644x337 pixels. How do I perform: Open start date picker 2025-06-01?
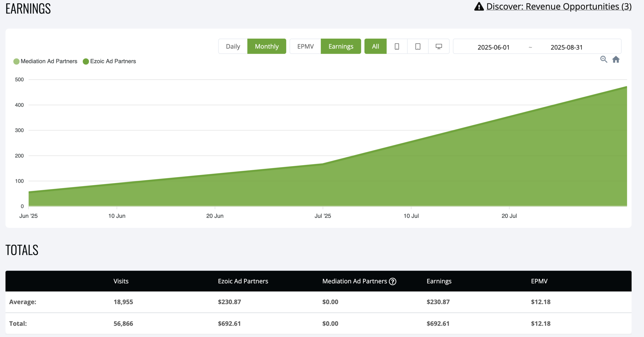coord(493,47)
